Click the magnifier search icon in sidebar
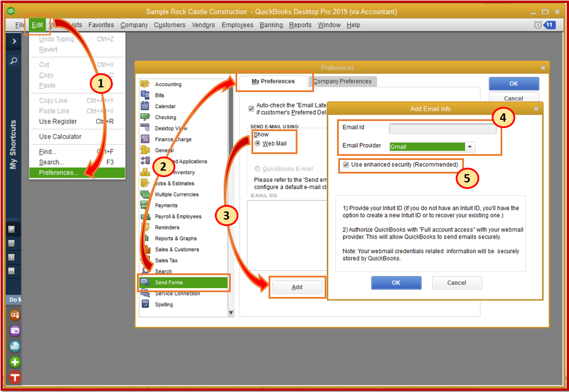Screen dimensions: 569x392 click(14, 60)
